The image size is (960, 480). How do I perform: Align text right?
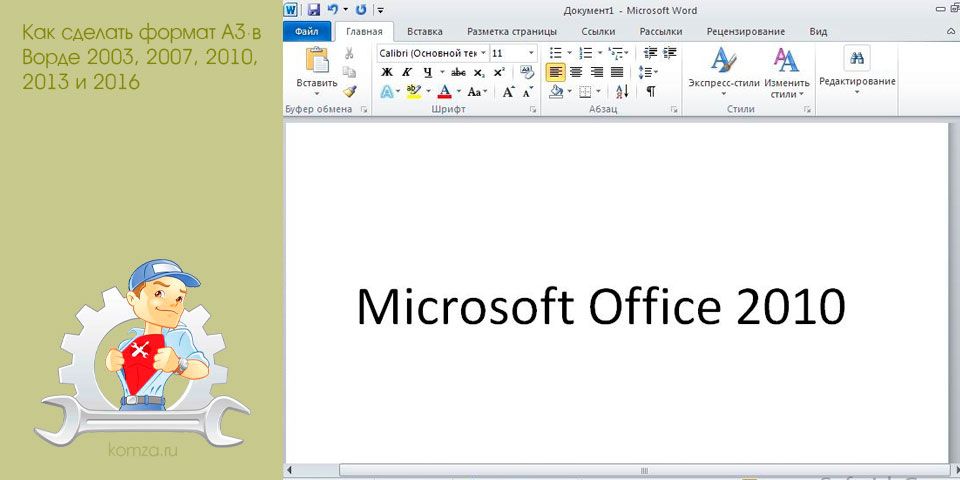596,72
